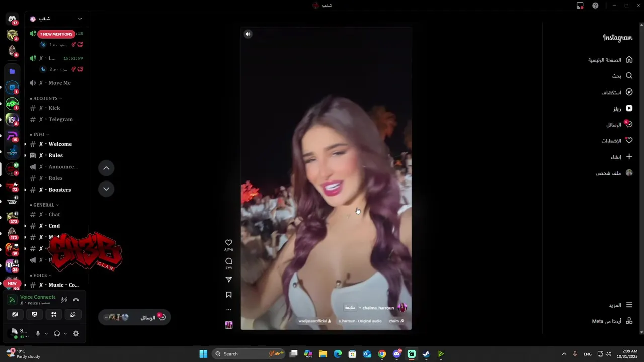Screen dimensions: 644x362
Task: Open Discord help question-mark icon in title bar
Action: click(x=595, y=6)
